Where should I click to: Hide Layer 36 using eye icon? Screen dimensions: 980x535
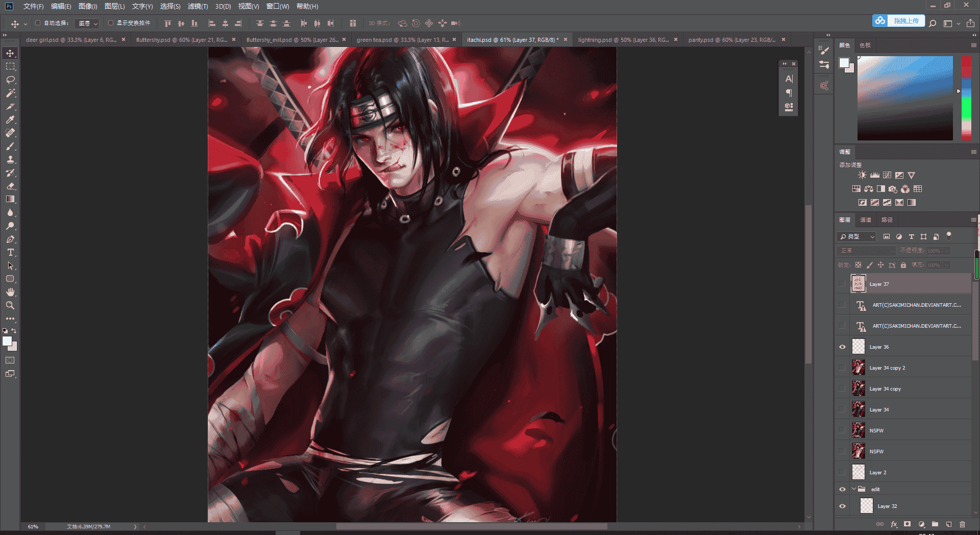point(842,347)
